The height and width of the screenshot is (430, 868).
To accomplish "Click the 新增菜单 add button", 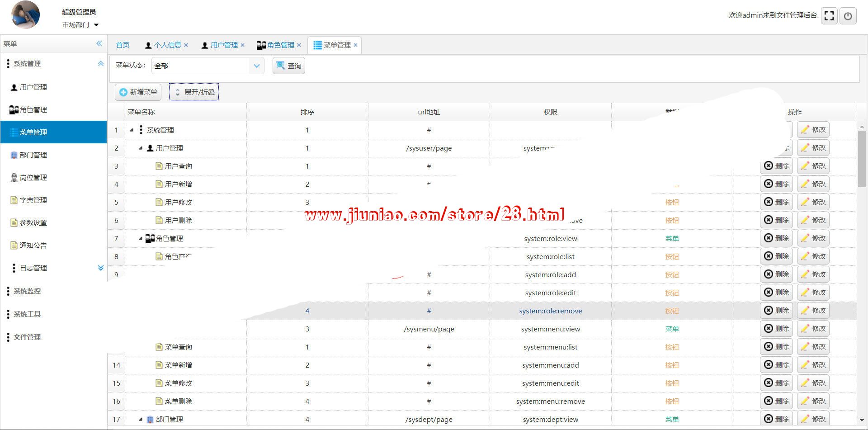I will pos(138,92).
